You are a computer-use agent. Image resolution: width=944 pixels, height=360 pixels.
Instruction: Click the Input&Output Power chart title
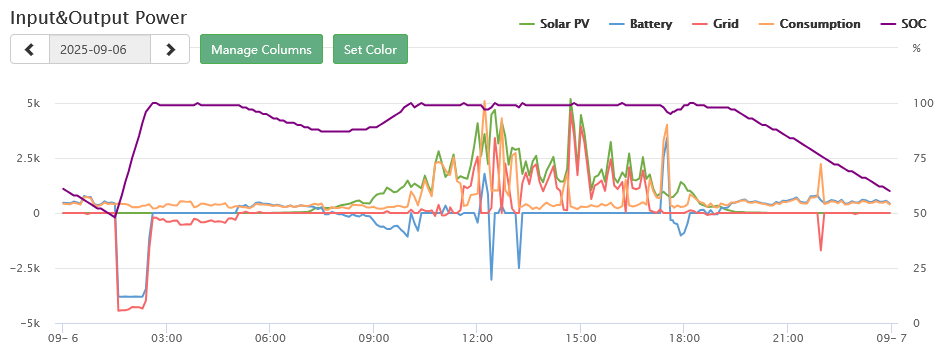[99, 17]
